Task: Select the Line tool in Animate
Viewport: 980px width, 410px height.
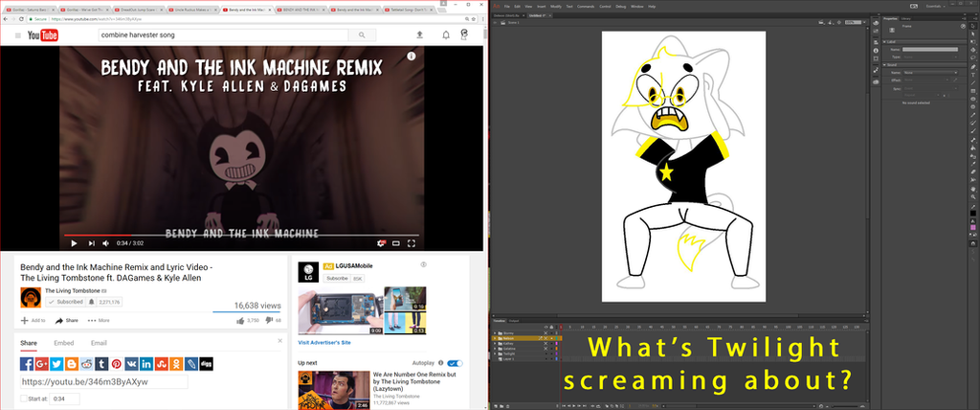Action: coord(972,82)
